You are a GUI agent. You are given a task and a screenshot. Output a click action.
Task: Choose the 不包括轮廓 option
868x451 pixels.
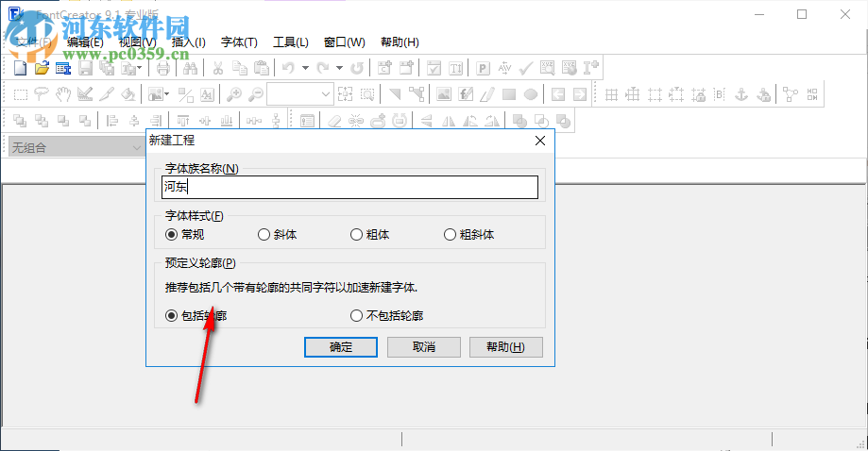coord(387,315)
